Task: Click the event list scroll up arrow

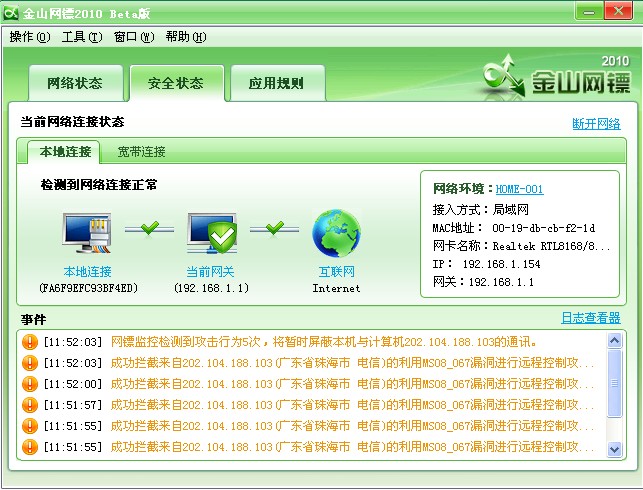Action: coord(614,340)
